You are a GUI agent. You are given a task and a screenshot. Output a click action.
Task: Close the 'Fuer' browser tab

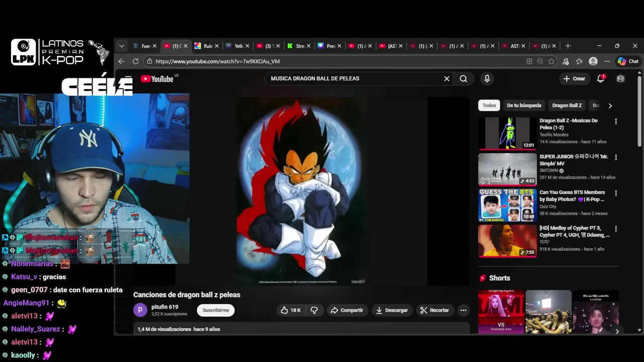154,46
